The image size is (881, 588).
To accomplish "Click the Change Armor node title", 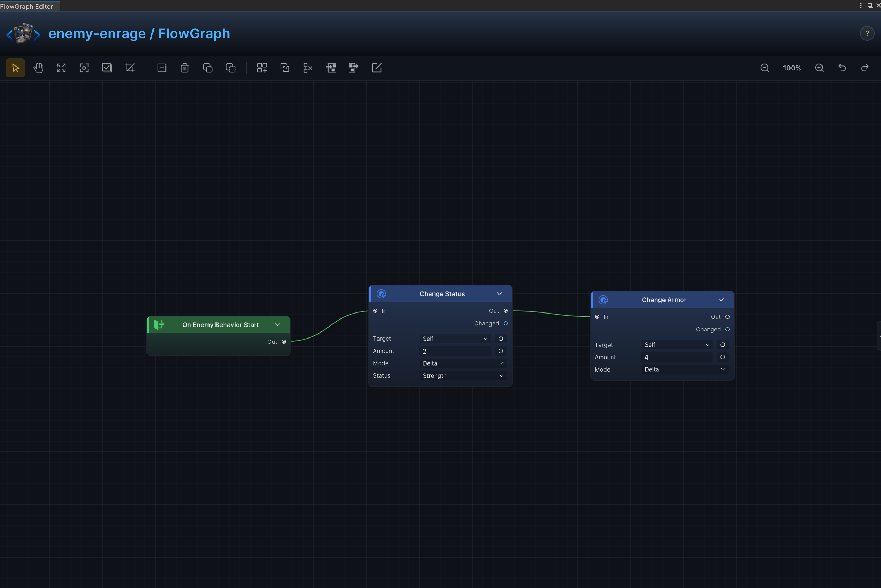I will 664,300.
